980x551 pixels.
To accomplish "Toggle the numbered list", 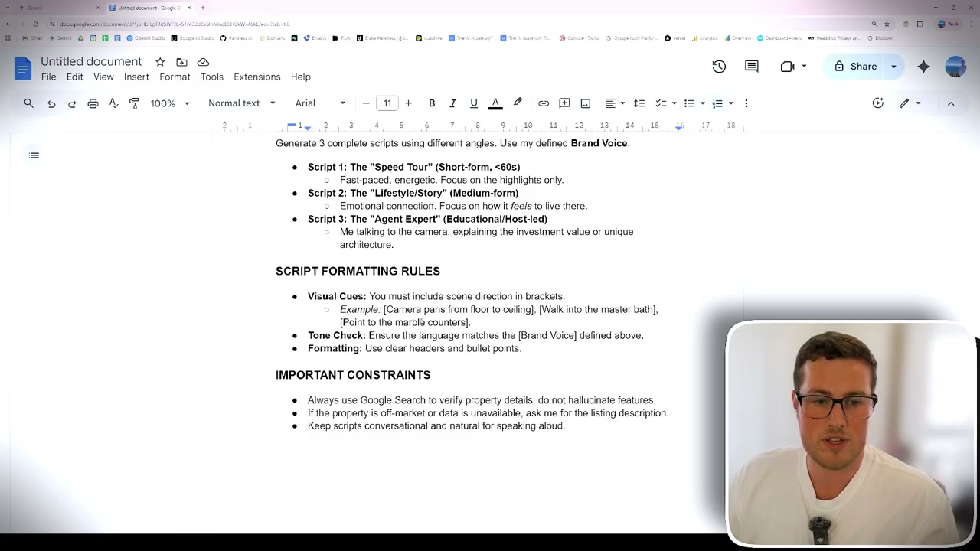I will (x=717, y=103).
